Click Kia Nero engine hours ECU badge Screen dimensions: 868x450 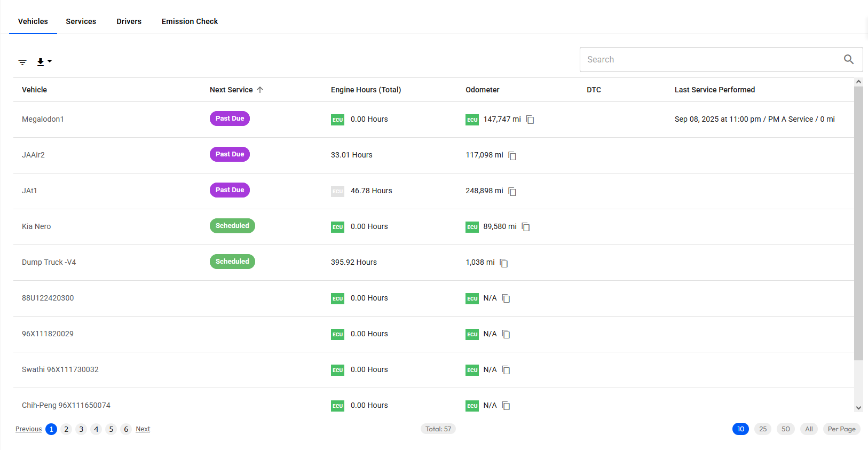(337, 227)
